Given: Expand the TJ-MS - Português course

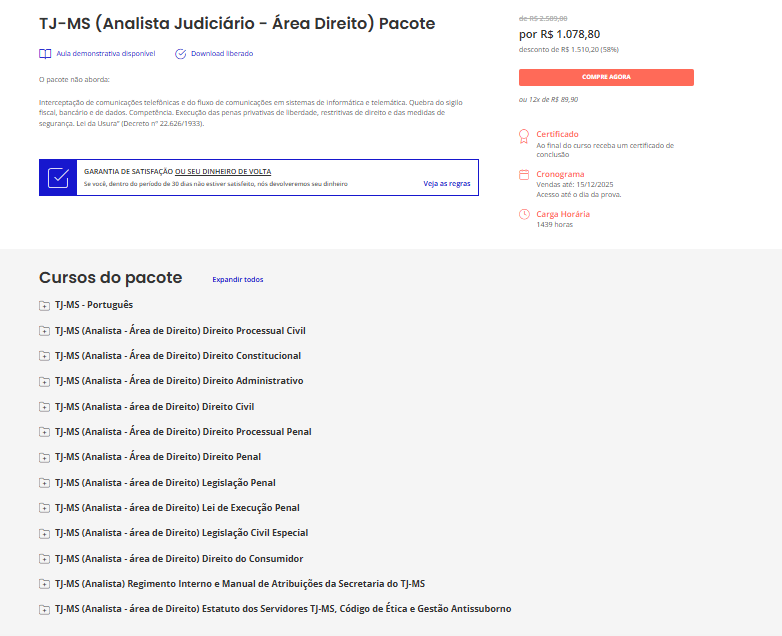Looking at the screenshot, I should 44,305.
